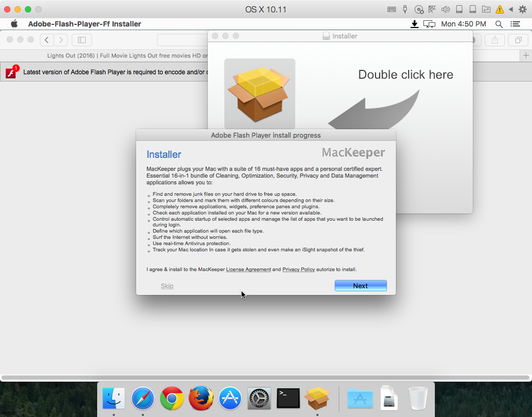This screenshot has width=532, height=417.
Task: Open the License Agreement link
Action: click(x=248, y=269)
